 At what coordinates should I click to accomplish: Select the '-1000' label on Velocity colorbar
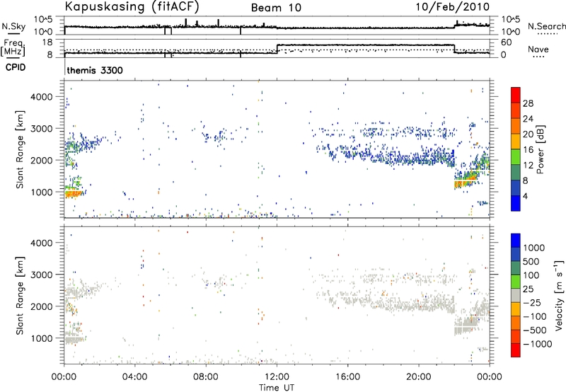point(538,344)
